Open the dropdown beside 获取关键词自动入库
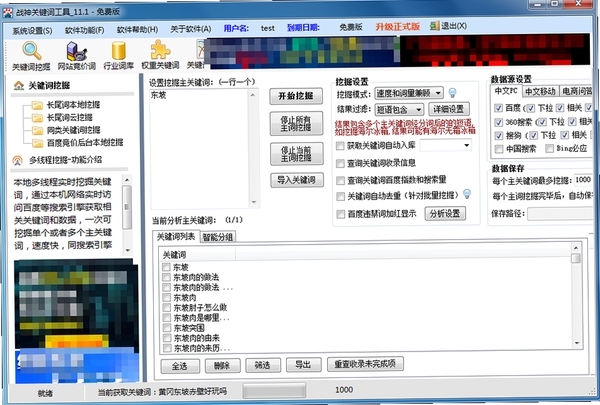Screen dimensions: 600x405 [x=445, y=145]
